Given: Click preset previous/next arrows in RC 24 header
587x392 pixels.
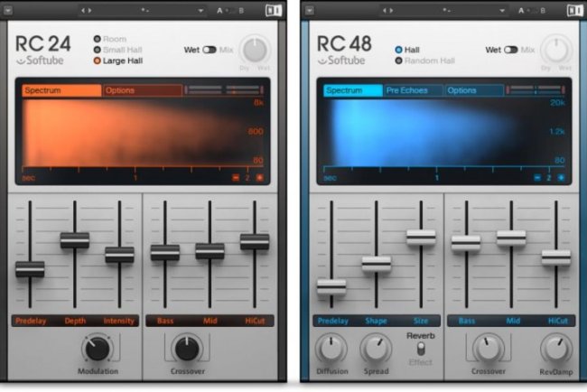Looking at the screenshot, I should tap(86, 11).
